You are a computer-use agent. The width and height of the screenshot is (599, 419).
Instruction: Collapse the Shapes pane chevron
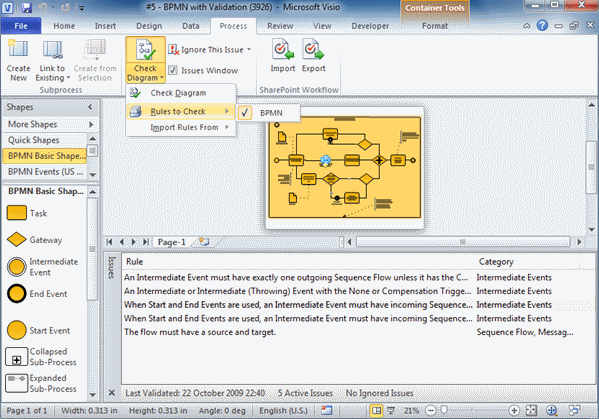pos(90,107)
